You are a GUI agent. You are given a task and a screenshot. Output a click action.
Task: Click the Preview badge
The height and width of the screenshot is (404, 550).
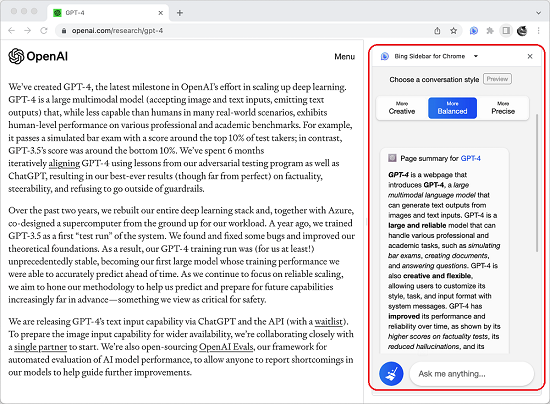coord(497,79)
